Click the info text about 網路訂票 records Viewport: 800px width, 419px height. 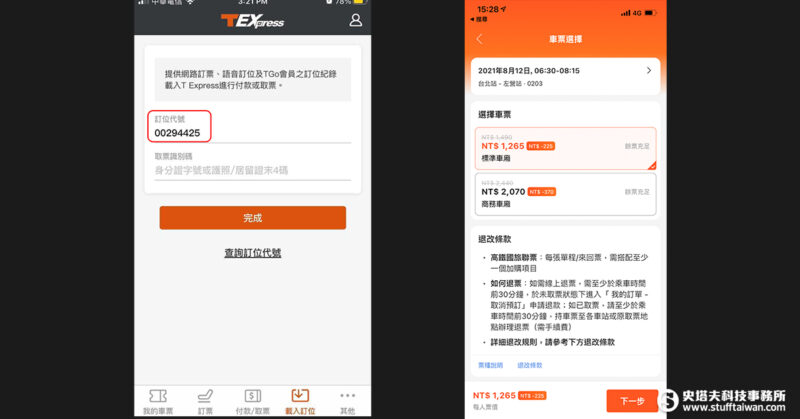[x=251, y=80]
